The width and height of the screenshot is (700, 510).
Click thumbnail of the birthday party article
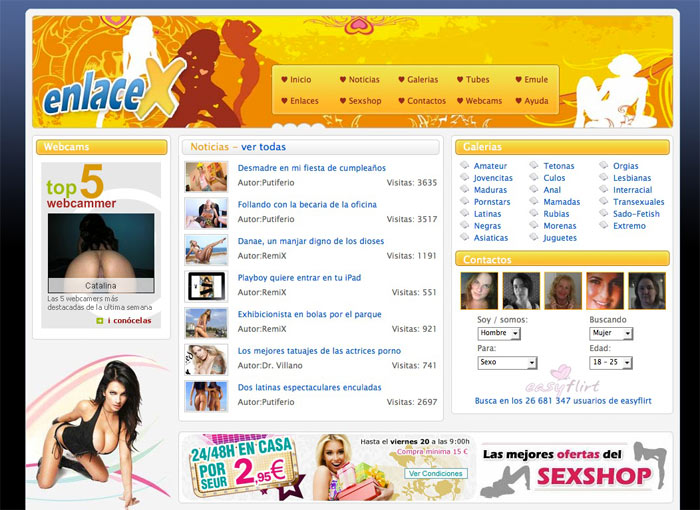(x=206, y=176)
